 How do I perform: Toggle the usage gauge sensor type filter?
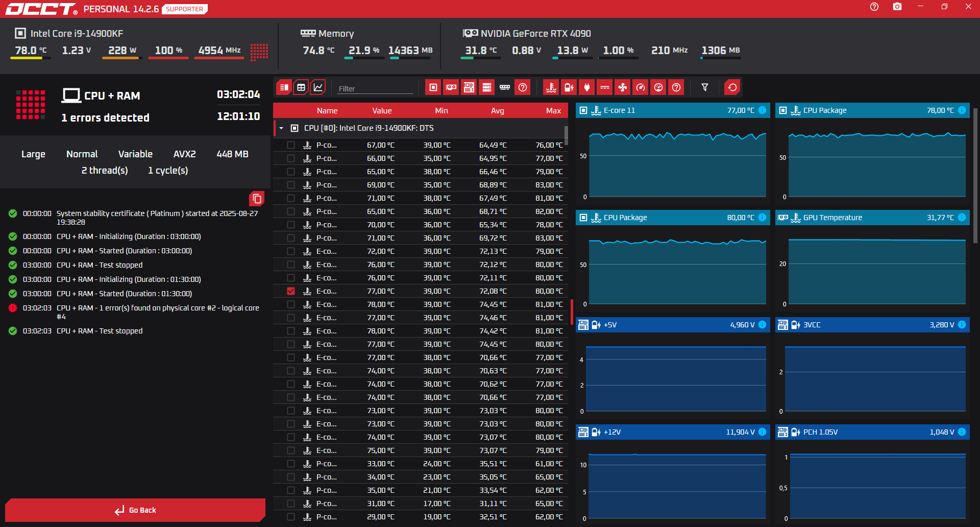point(658,87)
